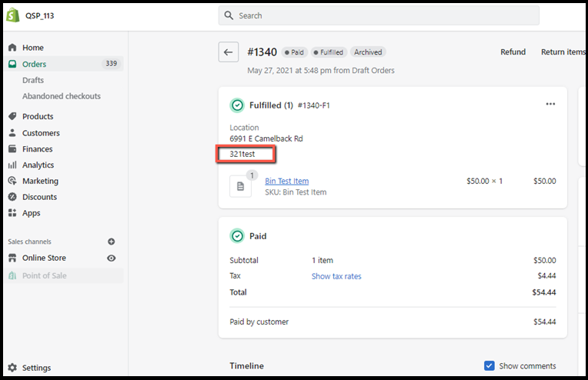This screenshot has width=588, height=380.
Task: Add a sales channel with plus icon
Action: tap(112, 242)
